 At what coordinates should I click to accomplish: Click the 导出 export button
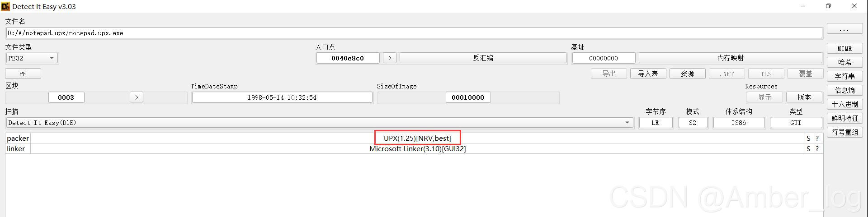(609, 74)
